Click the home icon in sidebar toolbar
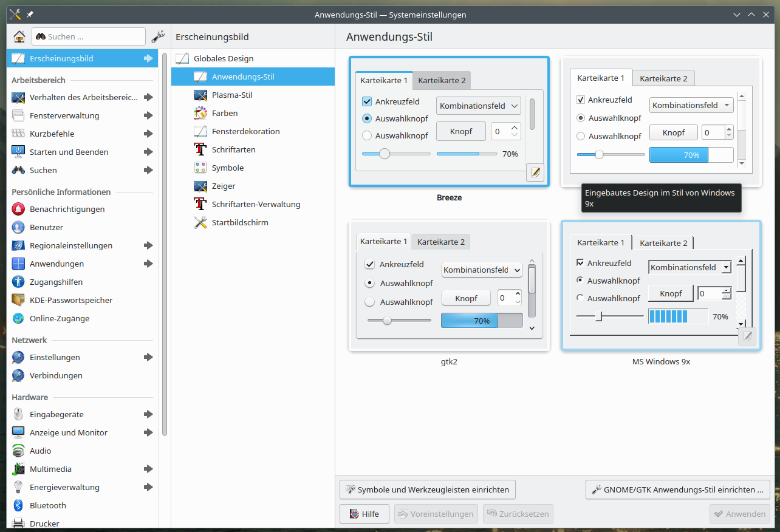The width and height of the screenshot is (780, 532). pyautogui.click(x=19, y=36)
